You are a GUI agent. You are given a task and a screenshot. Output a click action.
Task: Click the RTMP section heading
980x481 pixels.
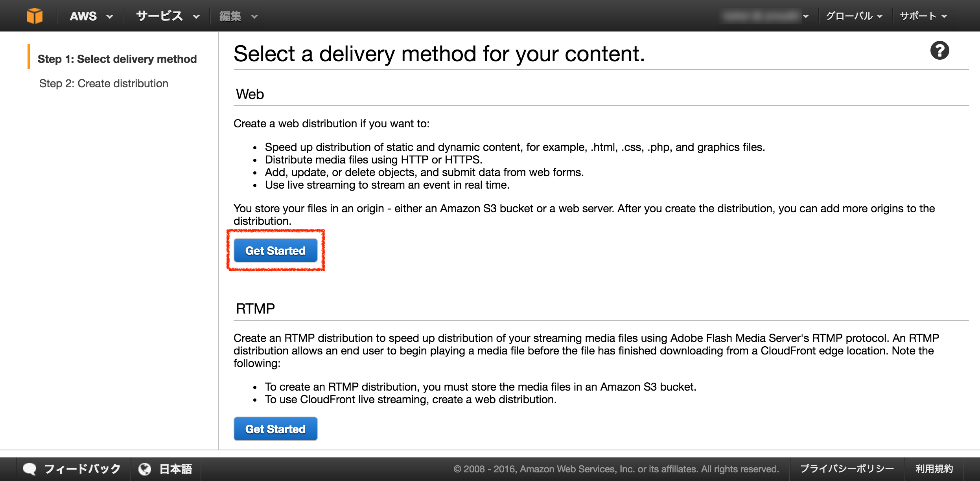pos(255,309)
